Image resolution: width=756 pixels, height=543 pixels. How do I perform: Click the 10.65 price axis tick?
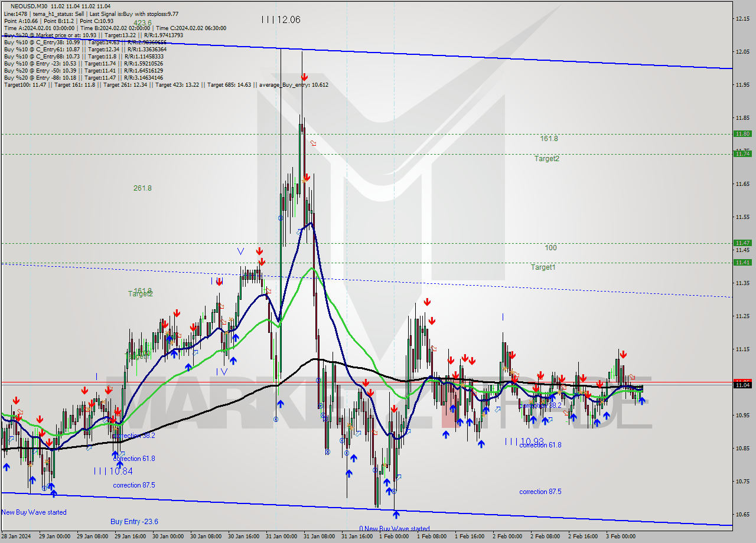coord(742,514)
